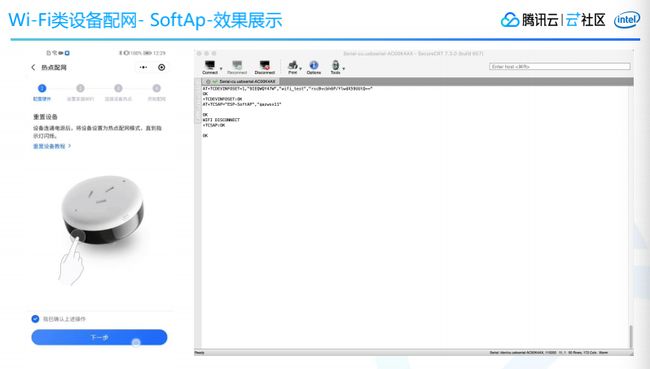The image size is (650, 369).
Task: Click the mini program close target icon
Action: [162, 67]
